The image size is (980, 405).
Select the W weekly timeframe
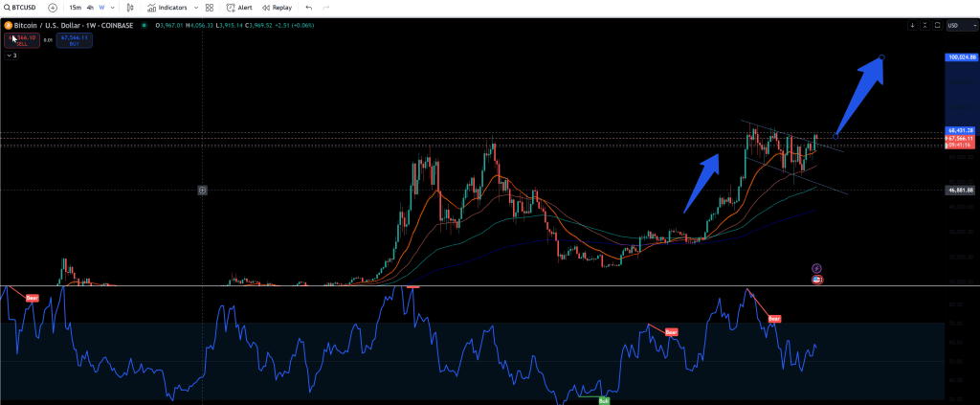coord(101,8)
